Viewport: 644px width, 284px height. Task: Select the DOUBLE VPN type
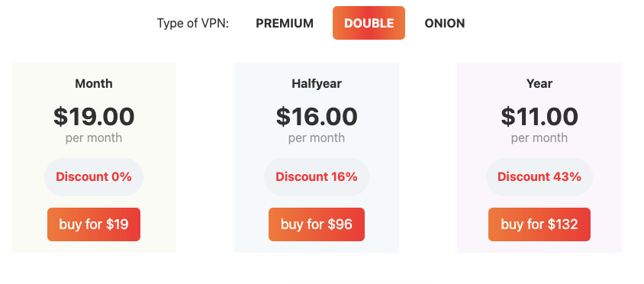(x=369, y=23)
